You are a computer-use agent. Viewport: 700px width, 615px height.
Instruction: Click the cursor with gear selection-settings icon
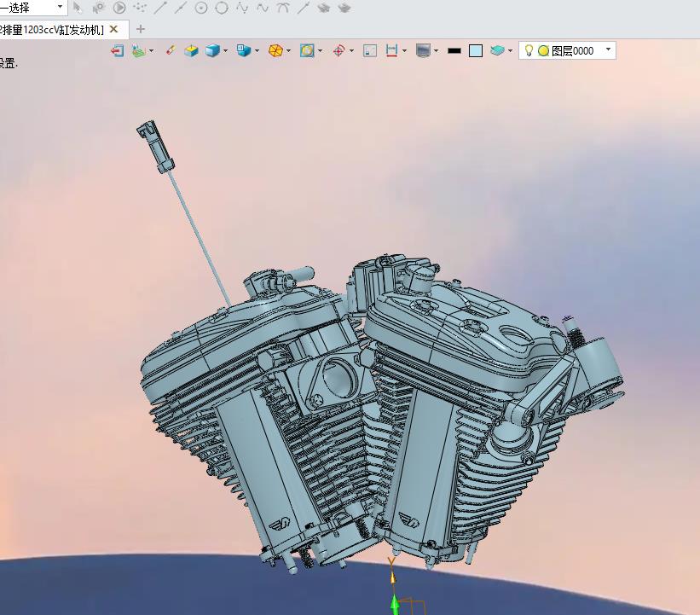pyautogui.click(x=98, y=8)
